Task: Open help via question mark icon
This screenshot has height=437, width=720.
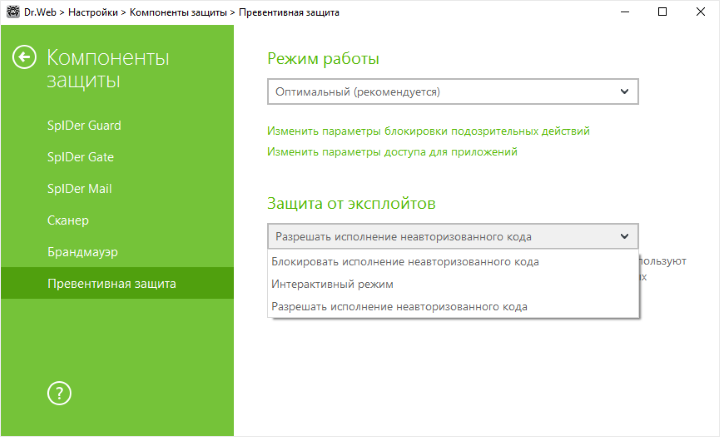Action: click(x=59, y=393)
